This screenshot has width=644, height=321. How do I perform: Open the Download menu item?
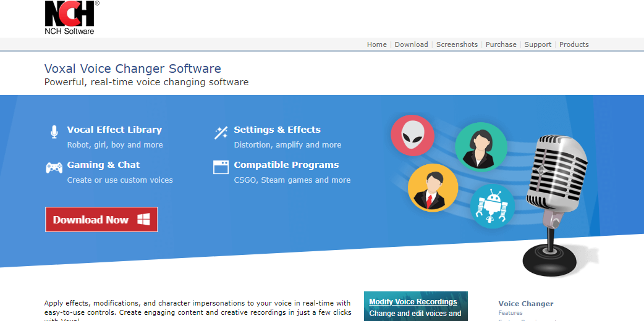(x=411, y=44)
